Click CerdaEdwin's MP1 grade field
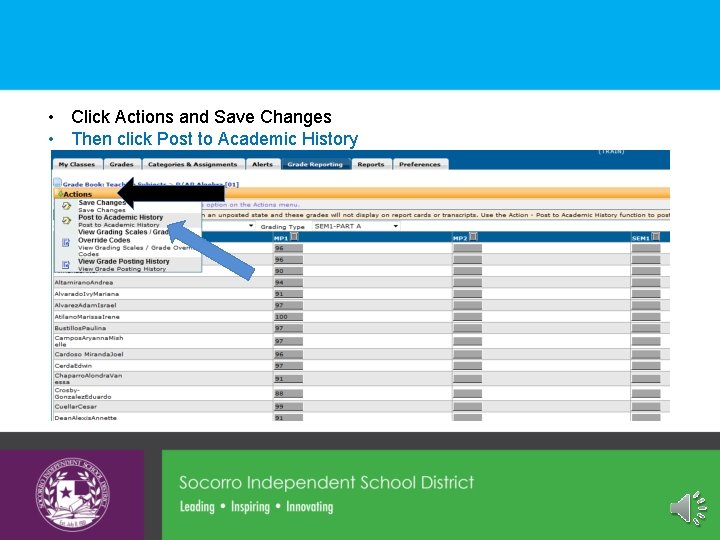 click(x=288, y=366)
